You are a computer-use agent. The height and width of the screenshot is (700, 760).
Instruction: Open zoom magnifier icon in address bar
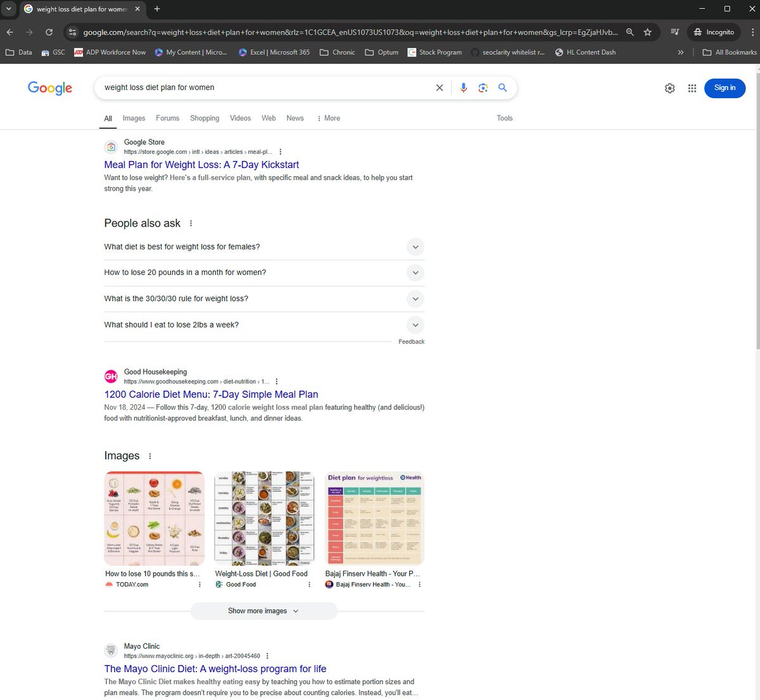pyautogui.click(x=630, y=32)
